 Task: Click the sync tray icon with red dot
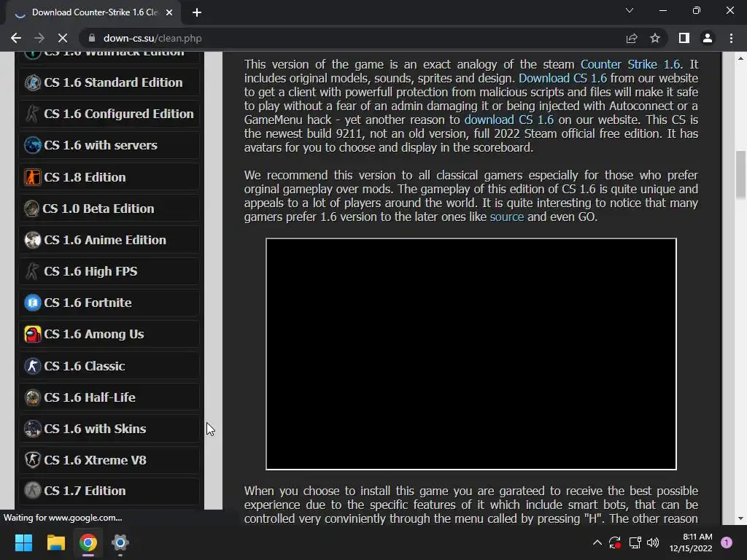(x=615, y=542)
